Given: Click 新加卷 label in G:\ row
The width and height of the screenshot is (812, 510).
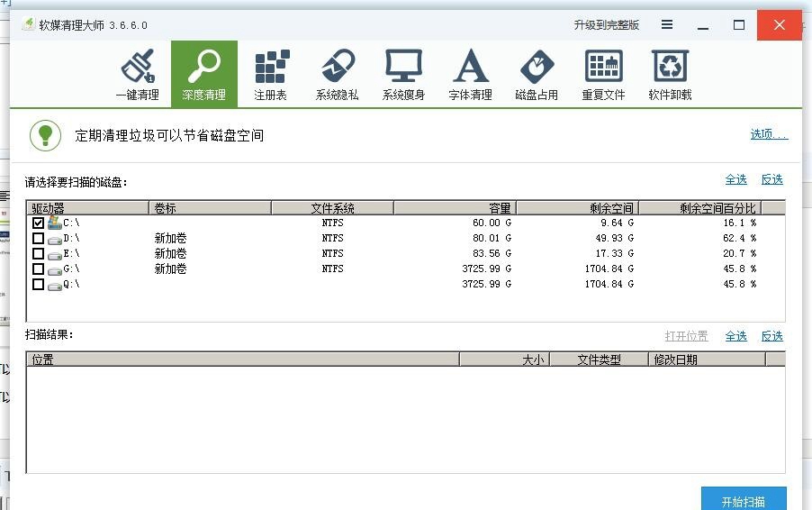Looking at the screenshot, I should tap(170, 269).
